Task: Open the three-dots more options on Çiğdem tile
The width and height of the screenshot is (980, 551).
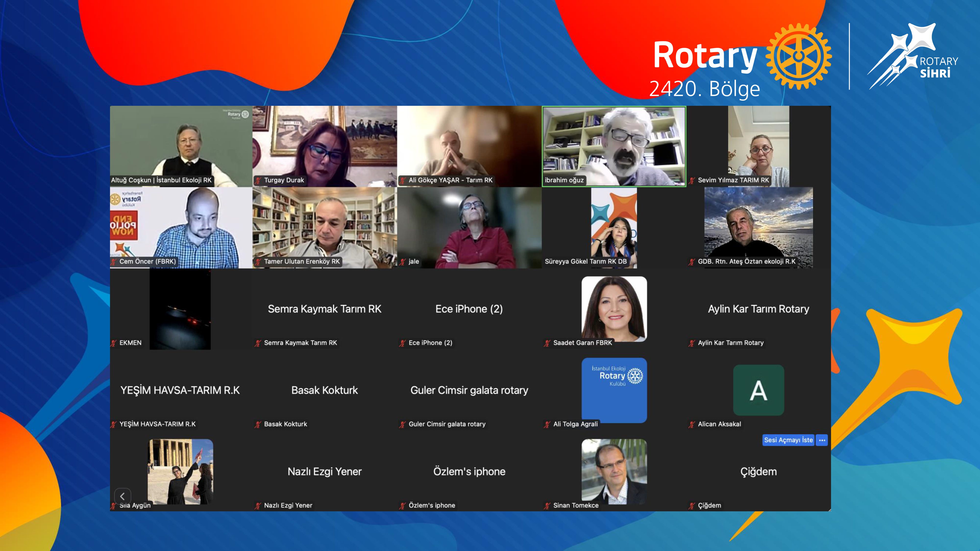Action: 822,440
